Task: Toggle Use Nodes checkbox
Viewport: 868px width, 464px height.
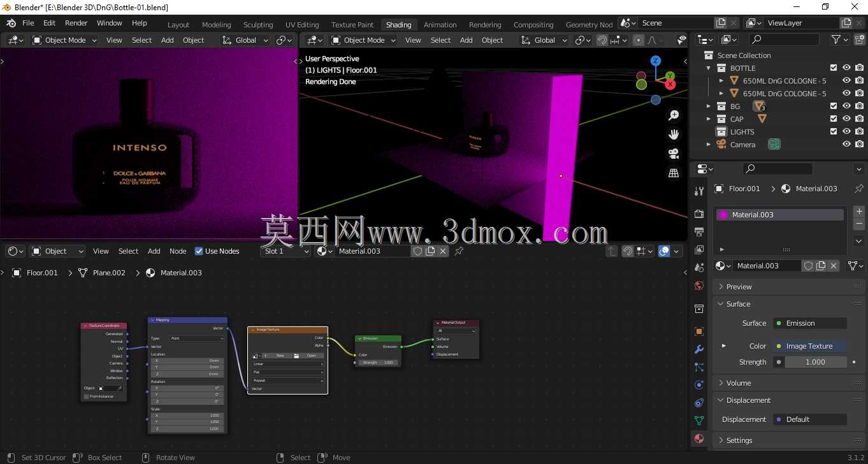Action: point(199,251)
